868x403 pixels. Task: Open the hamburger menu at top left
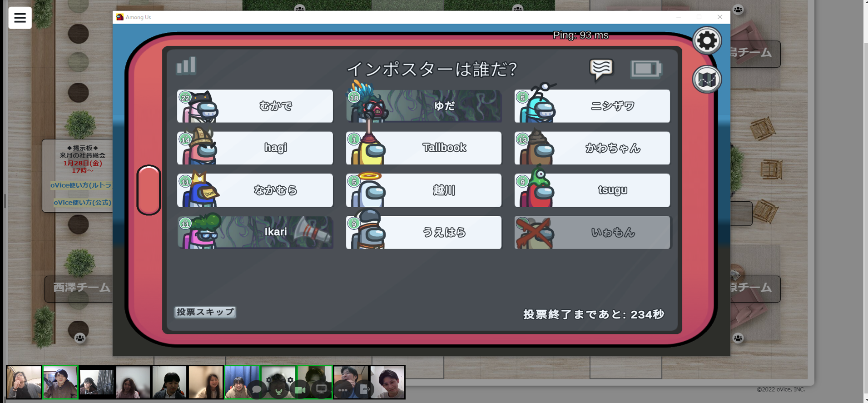20,18
